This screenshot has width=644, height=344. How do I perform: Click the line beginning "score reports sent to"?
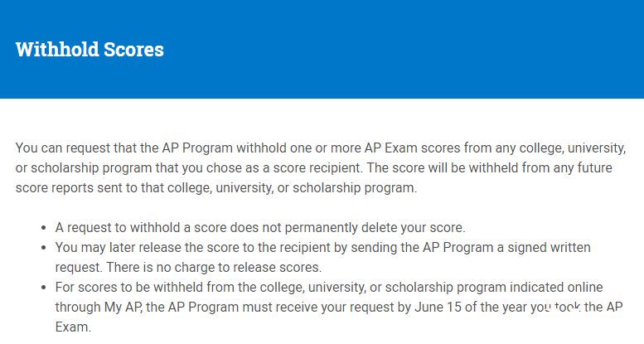216,188
